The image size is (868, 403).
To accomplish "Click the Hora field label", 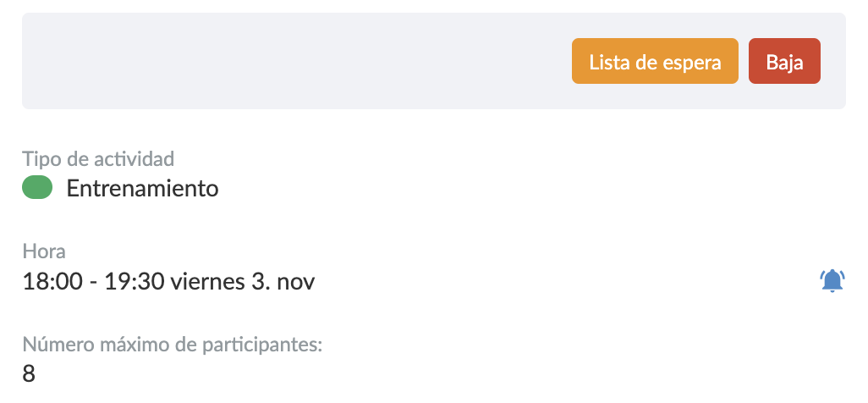I will tap(44, 251).
